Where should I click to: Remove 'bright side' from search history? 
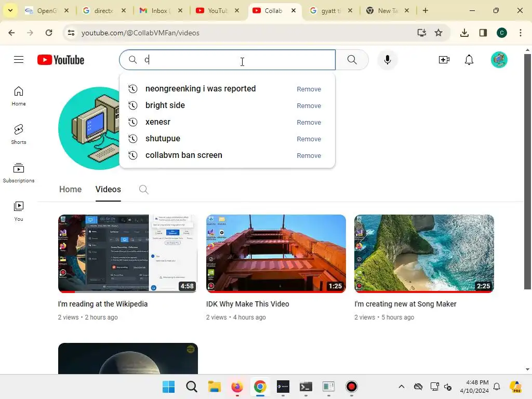pos(309,105)
